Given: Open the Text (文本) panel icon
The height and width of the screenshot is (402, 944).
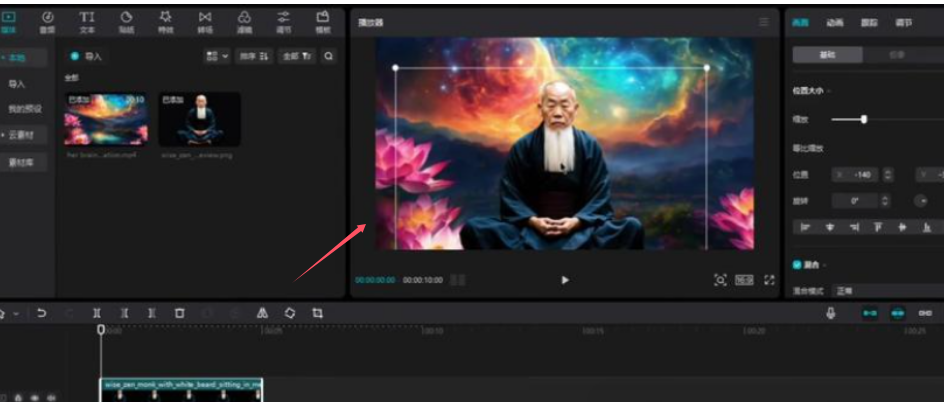Looking at the screenshot, I should [x=87, y=21].
